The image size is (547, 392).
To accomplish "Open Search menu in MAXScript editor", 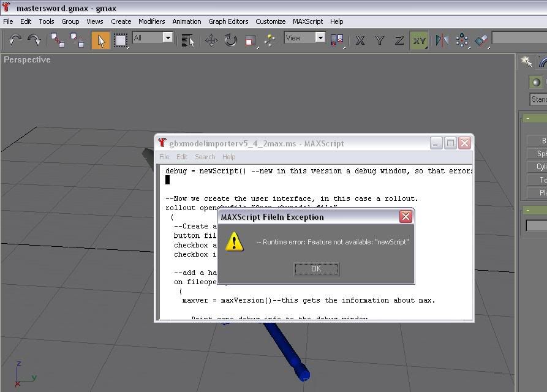I will 205,157.
